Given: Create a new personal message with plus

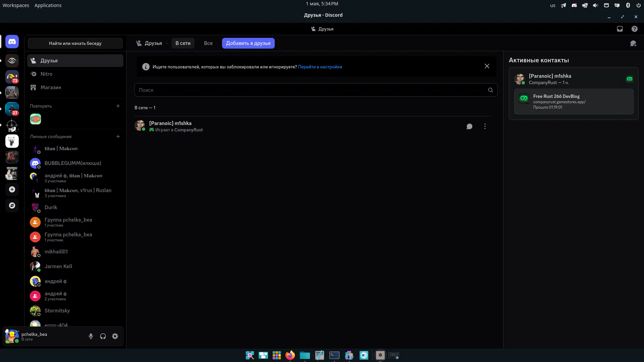Looking at the screenshot, I should (118, 136).
